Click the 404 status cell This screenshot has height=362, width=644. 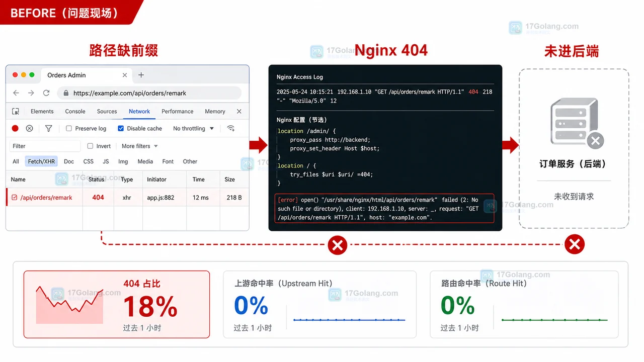98,198
